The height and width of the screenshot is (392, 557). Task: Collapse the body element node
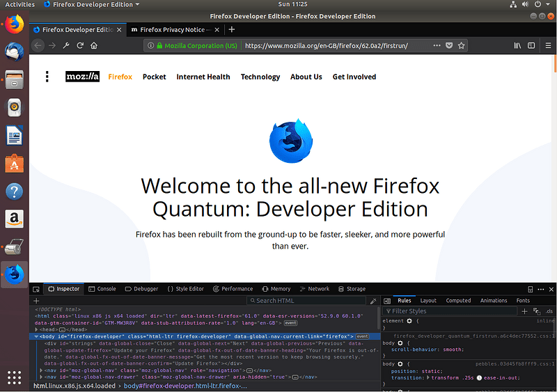37,336
